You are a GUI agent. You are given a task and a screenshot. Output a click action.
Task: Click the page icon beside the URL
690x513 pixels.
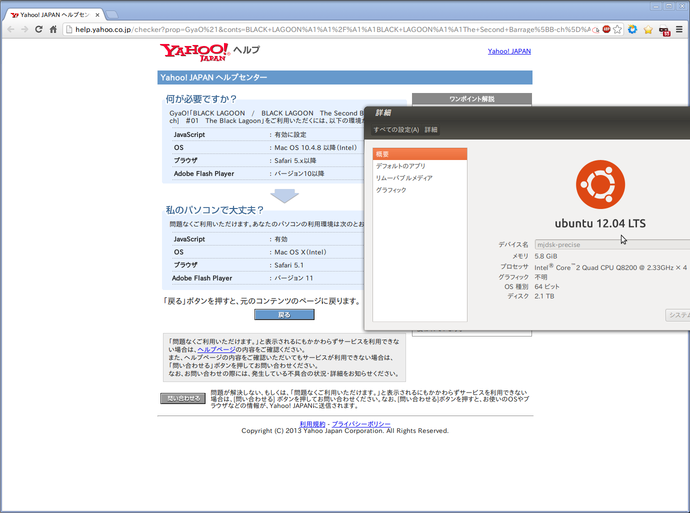[69, 29]
